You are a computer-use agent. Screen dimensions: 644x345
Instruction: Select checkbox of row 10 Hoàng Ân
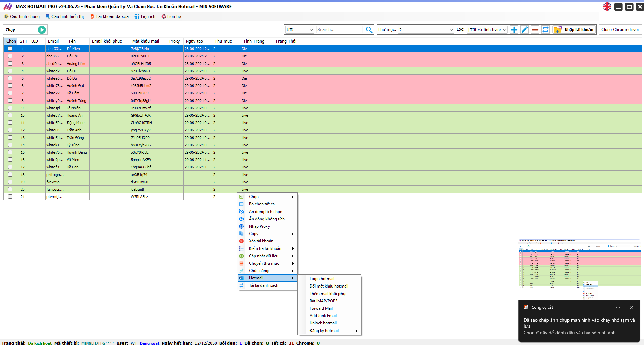(x=10, y=115)
